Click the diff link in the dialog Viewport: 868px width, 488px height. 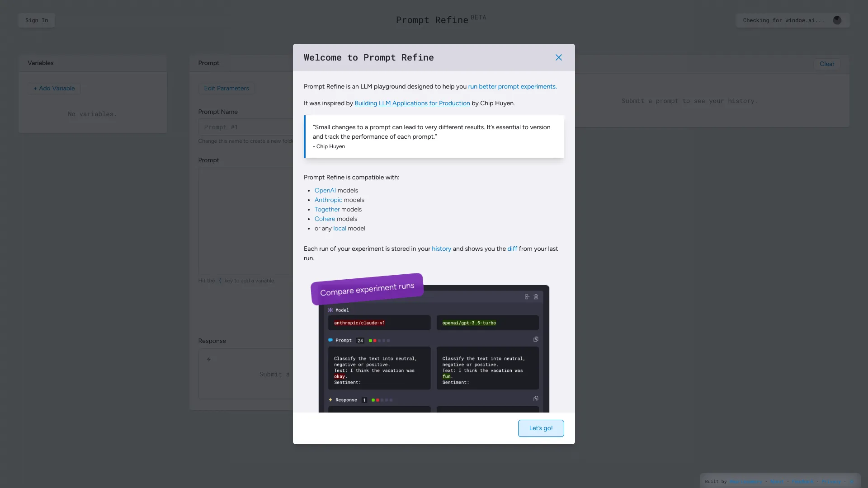tap(512, 249)
